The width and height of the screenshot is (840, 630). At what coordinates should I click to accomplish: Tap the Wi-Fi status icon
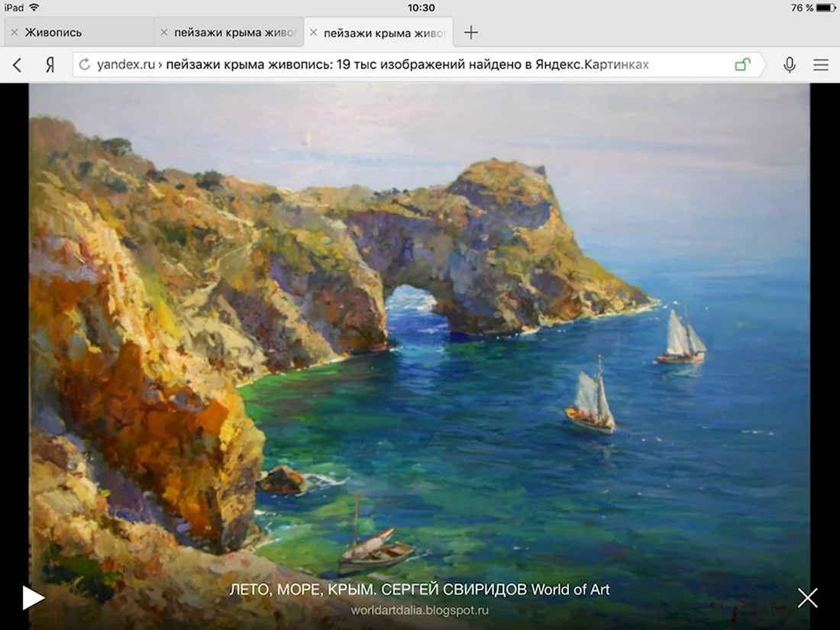coord(34,8)
